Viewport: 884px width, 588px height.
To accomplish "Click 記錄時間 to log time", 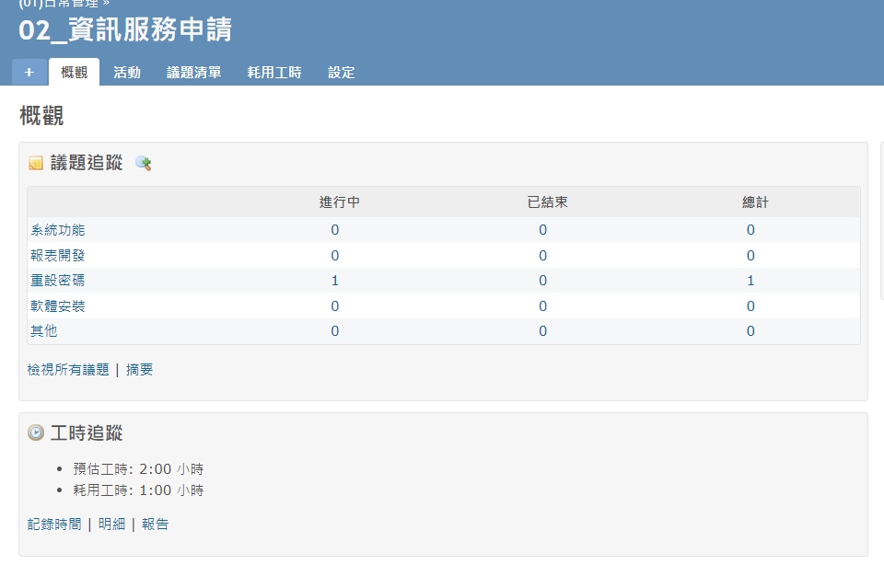I will click(54, 525).
